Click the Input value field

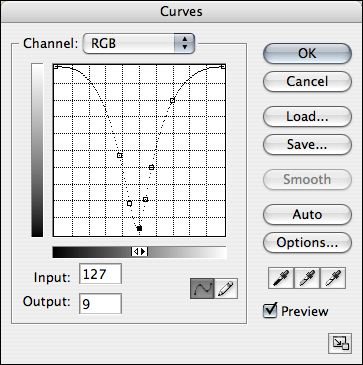[100, 274]
